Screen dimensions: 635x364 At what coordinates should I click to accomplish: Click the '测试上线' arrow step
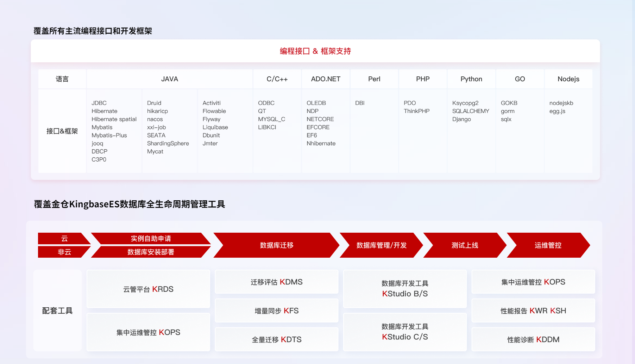(x=465, y=245)
